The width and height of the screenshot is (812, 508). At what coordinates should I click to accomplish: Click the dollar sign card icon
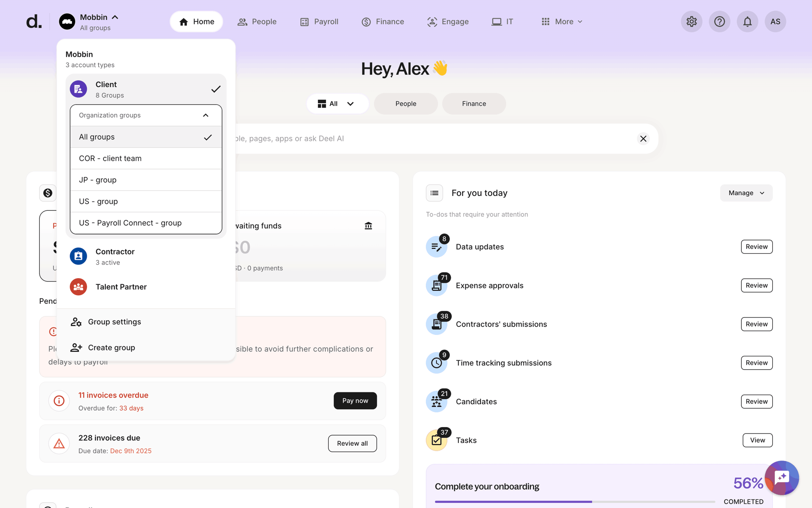[x=48, y=193]
